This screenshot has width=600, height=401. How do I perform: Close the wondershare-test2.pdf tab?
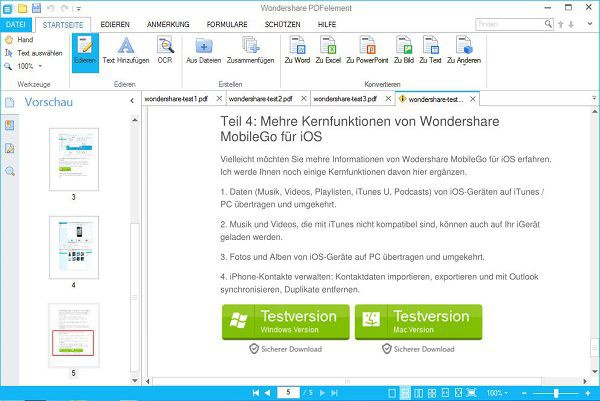click(304, 99)
